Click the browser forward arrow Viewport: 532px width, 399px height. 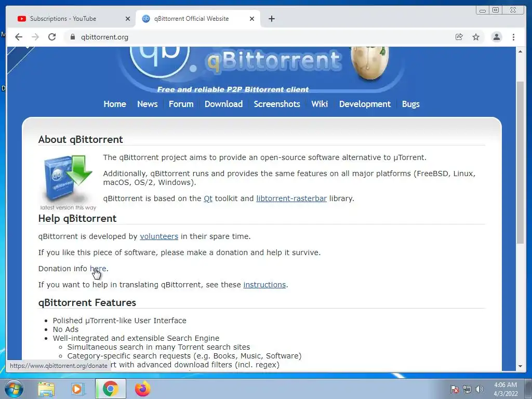pos(35,37)
